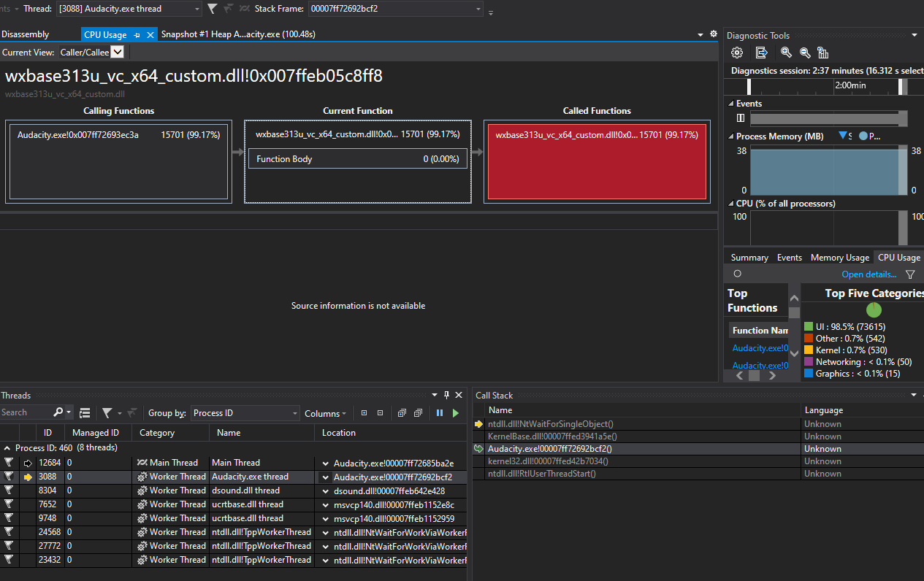Toggle flag on the Main Thread row

pyautogui.click(x=9, y=462)
